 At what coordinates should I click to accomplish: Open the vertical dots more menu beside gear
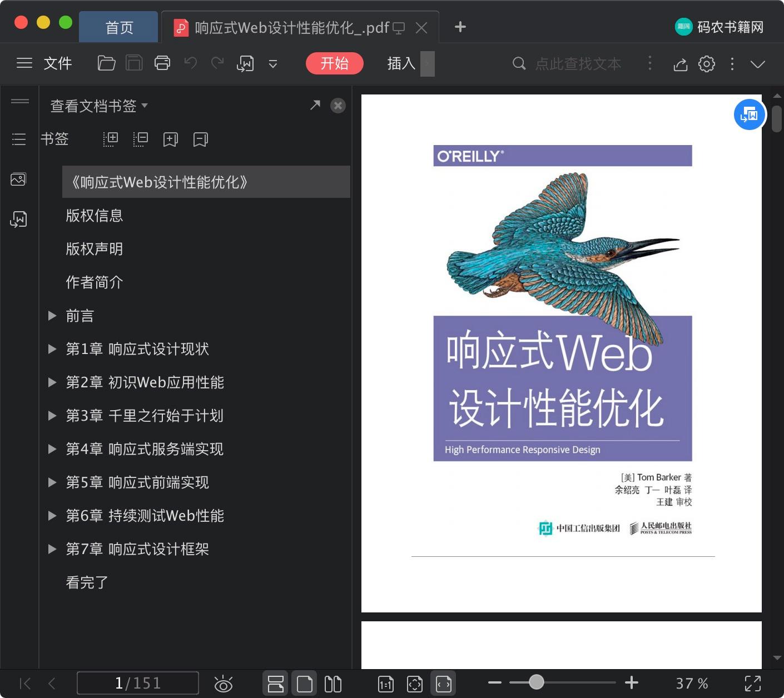pos(732,64)
